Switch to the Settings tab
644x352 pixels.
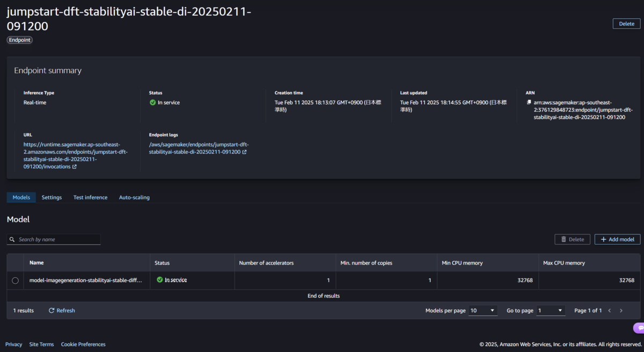52,197
